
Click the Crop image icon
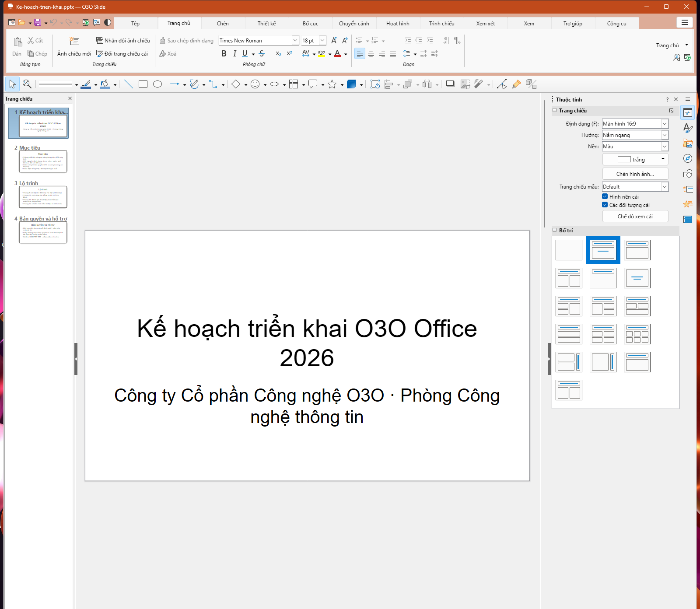465,84
